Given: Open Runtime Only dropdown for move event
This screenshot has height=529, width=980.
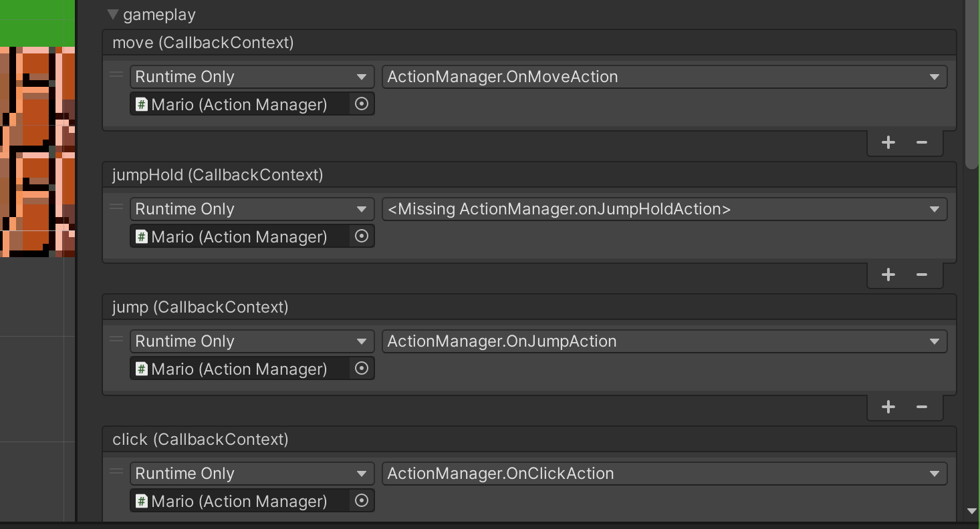Looking at the screenshot, I should (x=252, y=77).
